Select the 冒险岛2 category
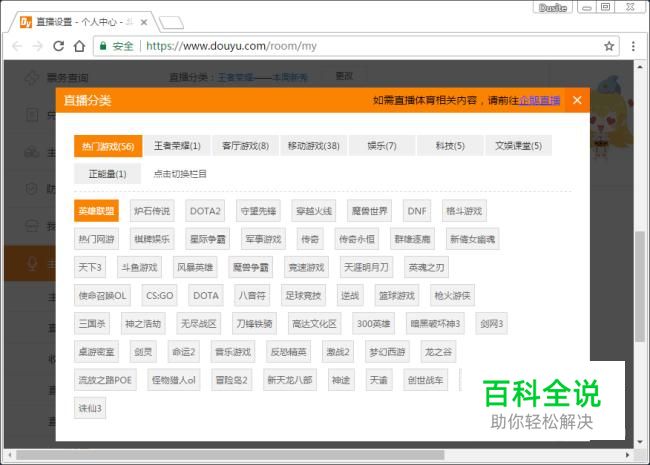The image size is (650, 465). [232, 380]
